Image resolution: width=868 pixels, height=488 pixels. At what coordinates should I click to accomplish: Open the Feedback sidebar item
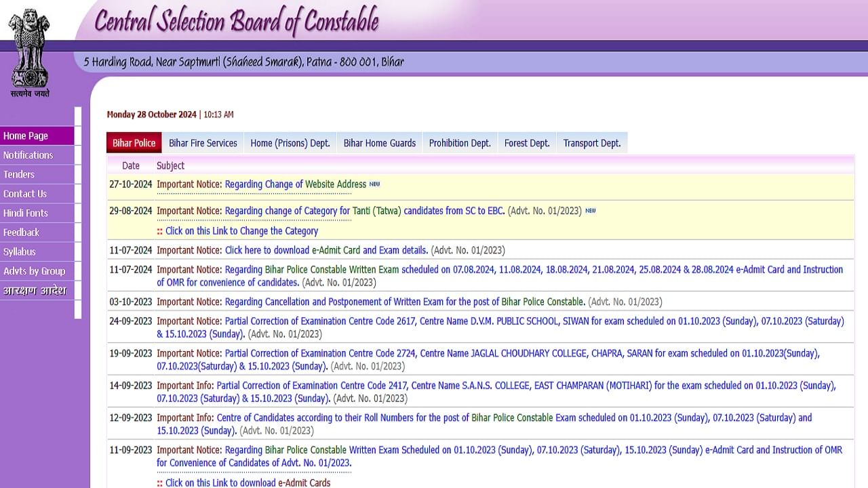(37, 232)
